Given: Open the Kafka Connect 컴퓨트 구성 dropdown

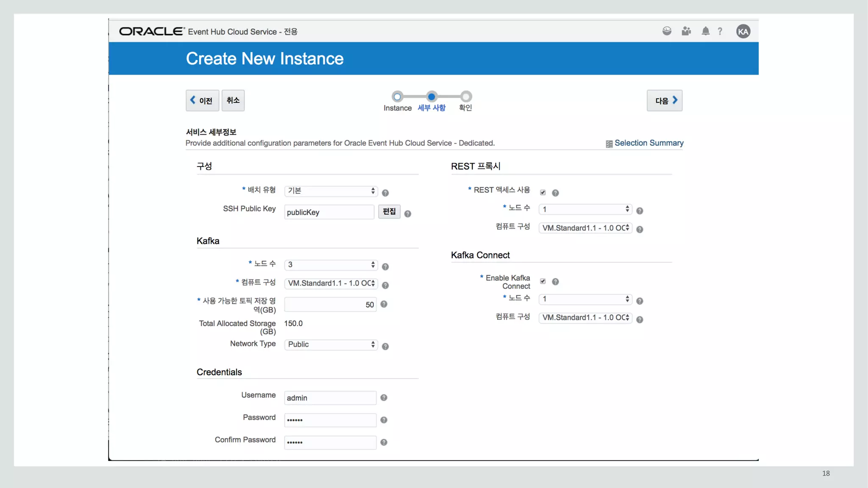Looking at the screenshot, I should pos(585,318).
